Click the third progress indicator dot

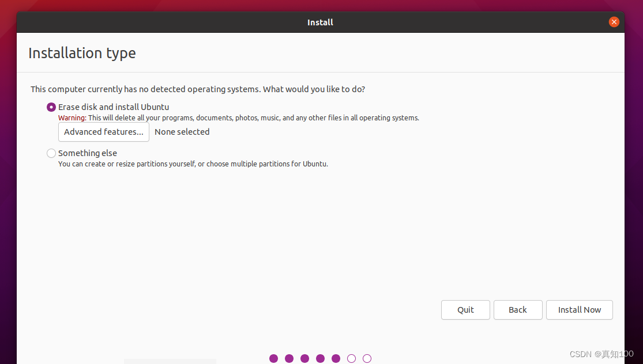(304, 358)
